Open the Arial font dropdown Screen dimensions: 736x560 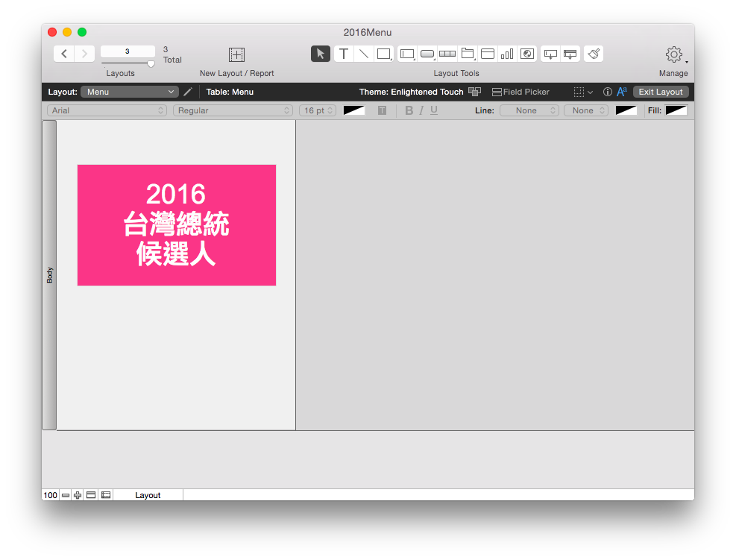pos(107,110)
